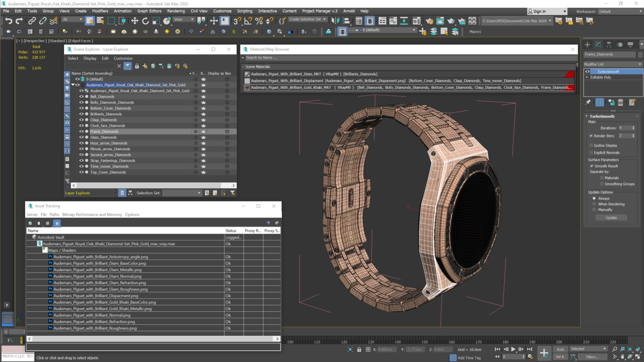Click Set Key large plus icon
This screenshot has width=644, height=362.
click(544, 353)
